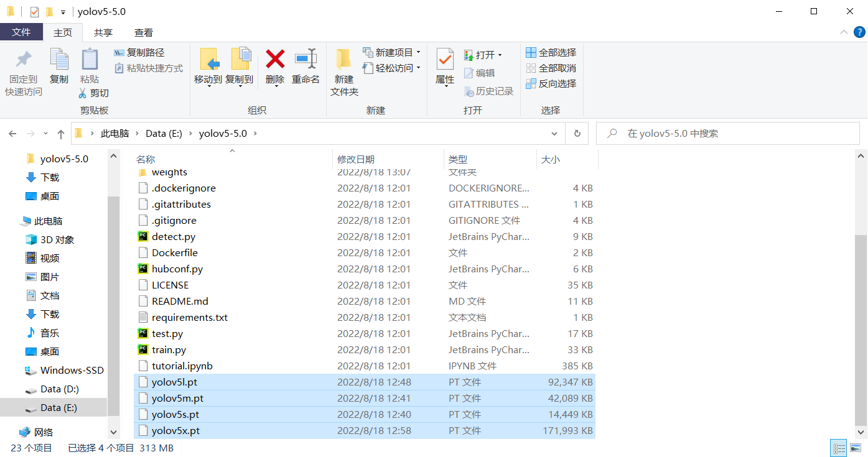Go Up one folder level
Screen dimensions: 868x457
(61, 134)
